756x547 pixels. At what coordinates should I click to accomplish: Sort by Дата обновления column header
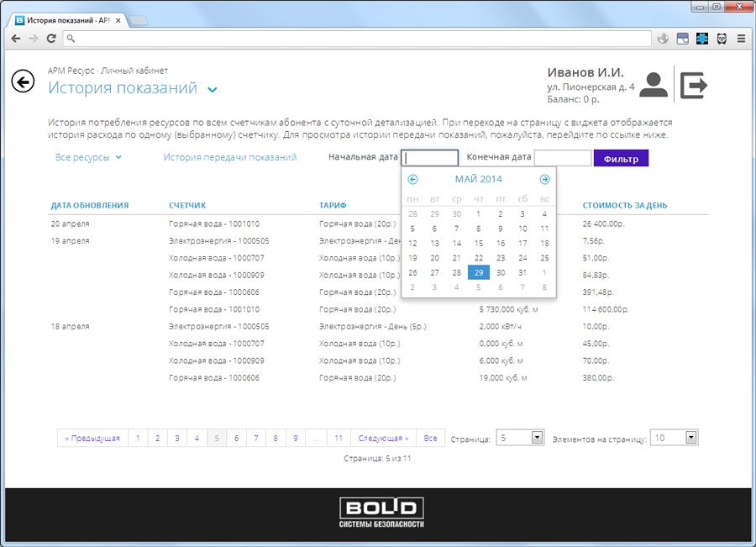point(89,205)
